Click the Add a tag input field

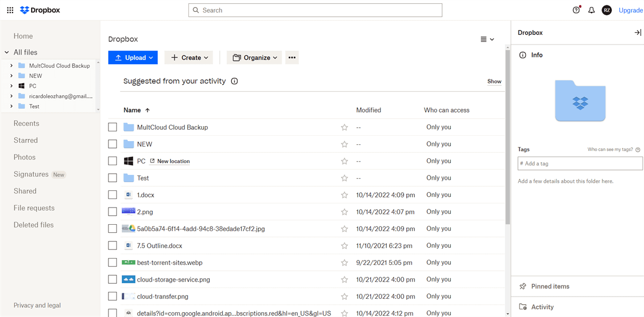(580, 164)
